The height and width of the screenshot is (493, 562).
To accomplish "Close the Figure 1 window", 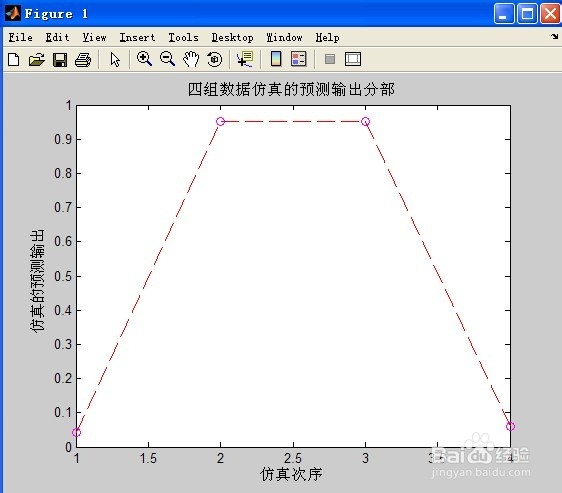I will point(550,14).
